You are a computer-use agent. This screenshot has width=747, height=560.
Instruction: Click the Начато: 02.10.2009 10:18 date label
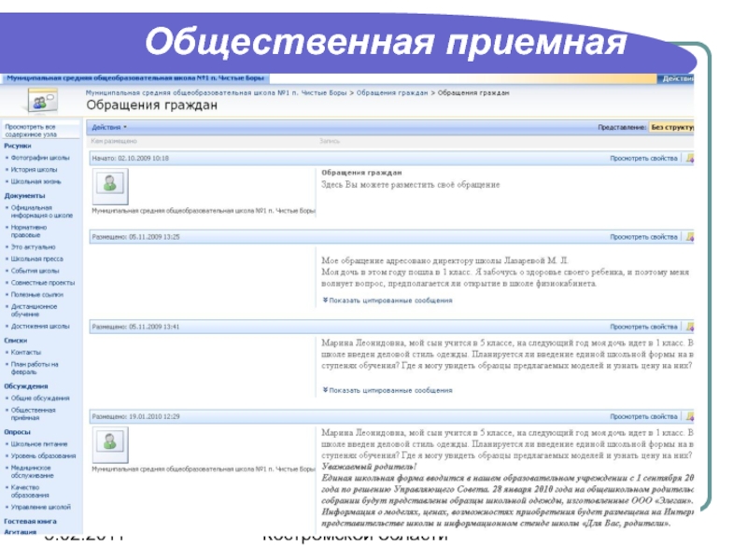click(130, 158)
